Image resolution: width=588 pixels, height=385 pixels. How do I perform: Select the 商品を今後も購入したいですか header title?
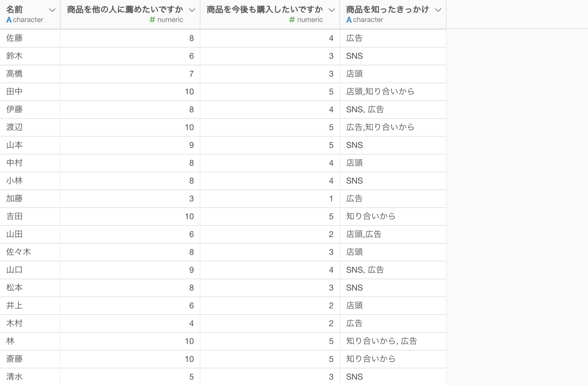click(264, 9)
